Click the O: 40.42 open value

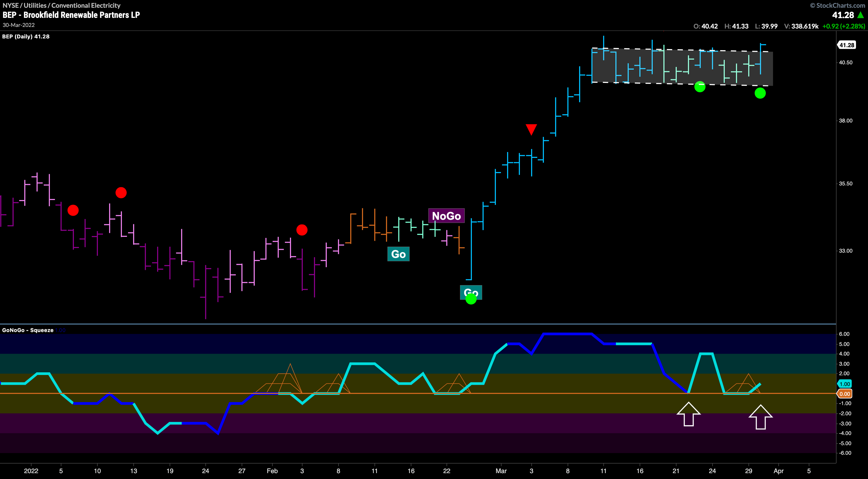[706, 26]
